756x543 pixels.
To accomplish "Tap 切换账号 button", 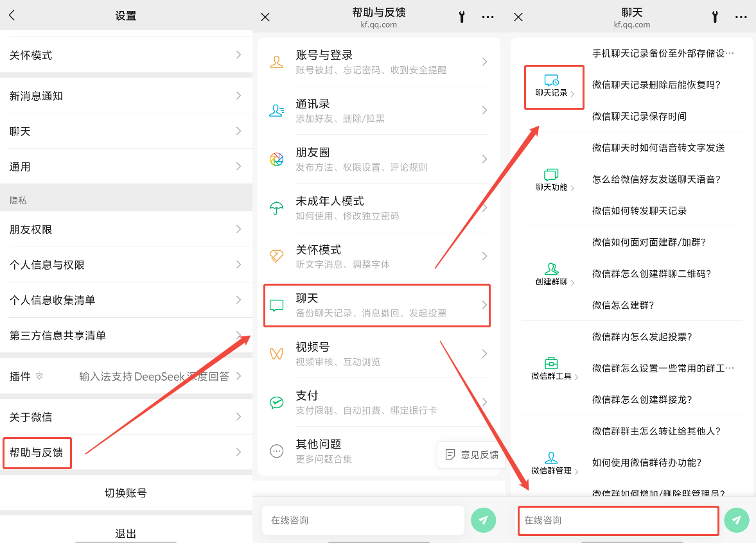I will [x=126, y=493].
